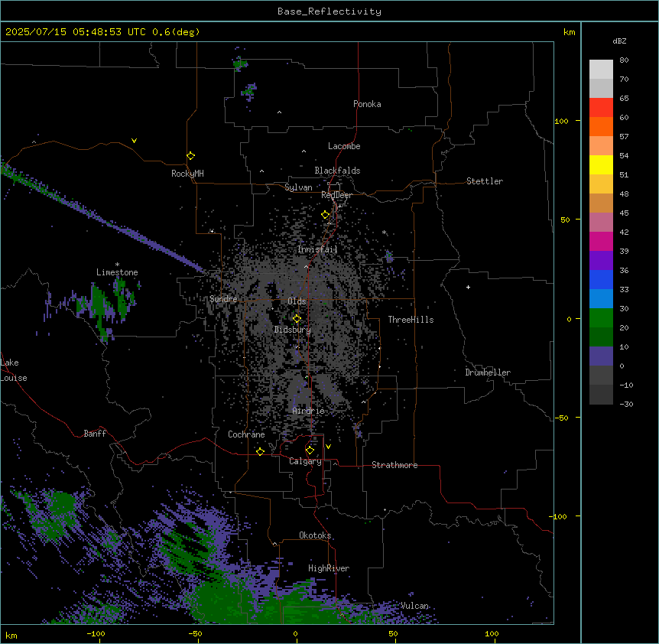This screenshot has height=644, width=659.
Task: Click the Didsbury town label
Action: tap(293, 330)
